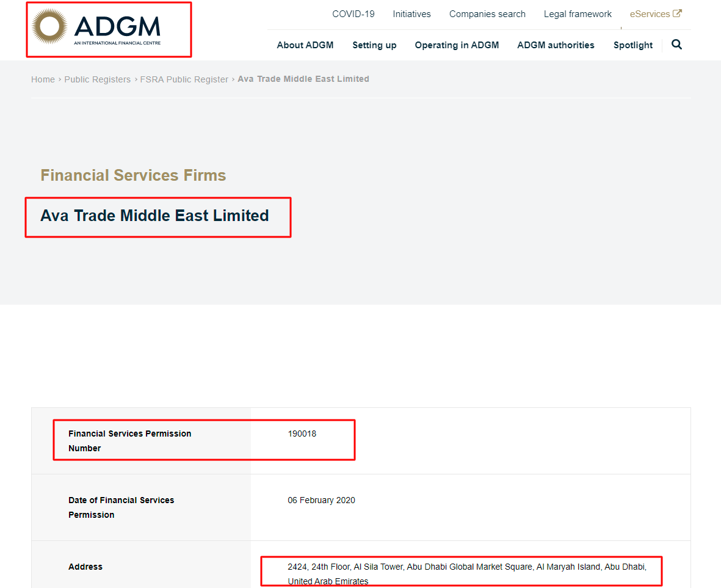721x588 pixels.
Task: Click Date of Financial Services Permission label
Action: click(x=121, y=507)
